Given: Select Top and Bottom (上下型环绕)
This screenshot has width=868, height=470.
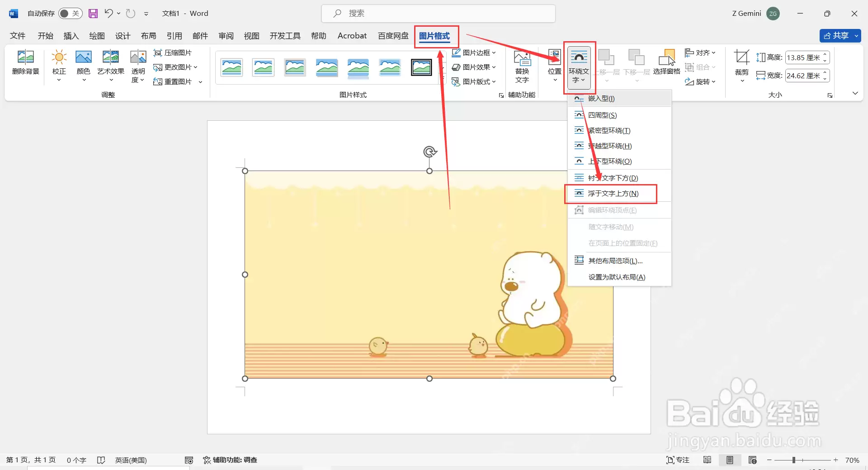Looking at the screenshot, I should click(x=619, y=161).
